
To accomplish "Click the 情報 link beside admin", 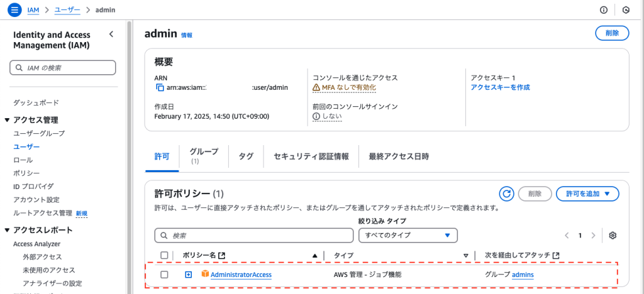I will 186,35.
